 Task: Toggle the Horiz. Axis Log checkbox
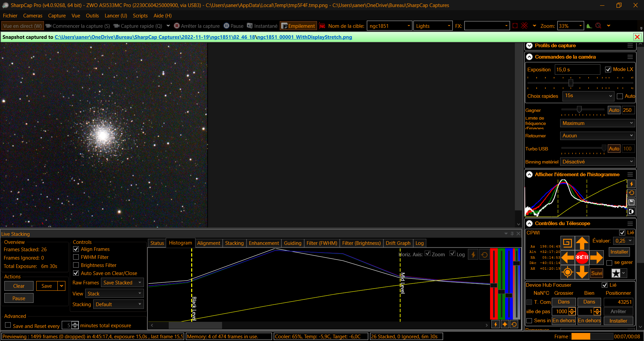tap(452, 254)
